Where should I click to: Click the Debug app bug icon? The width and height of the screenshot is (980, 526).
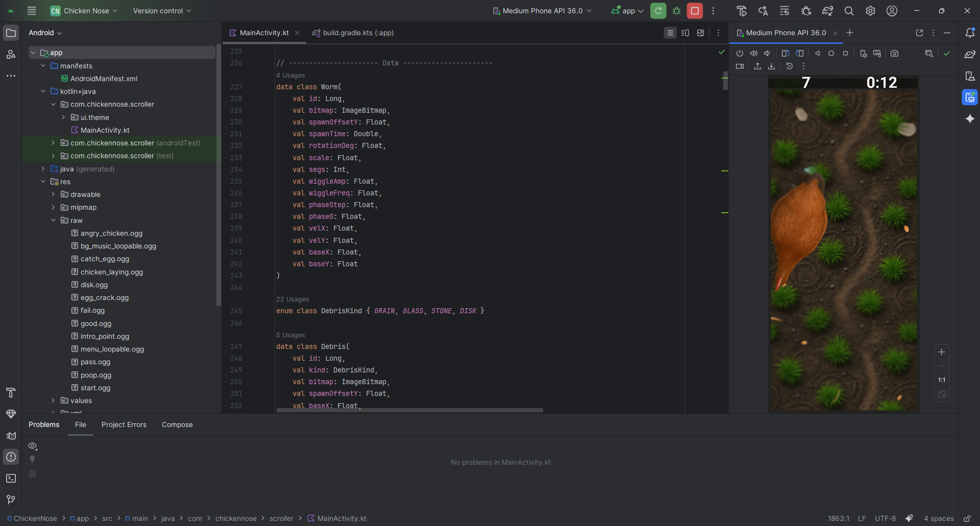click(x=677, y=11)
